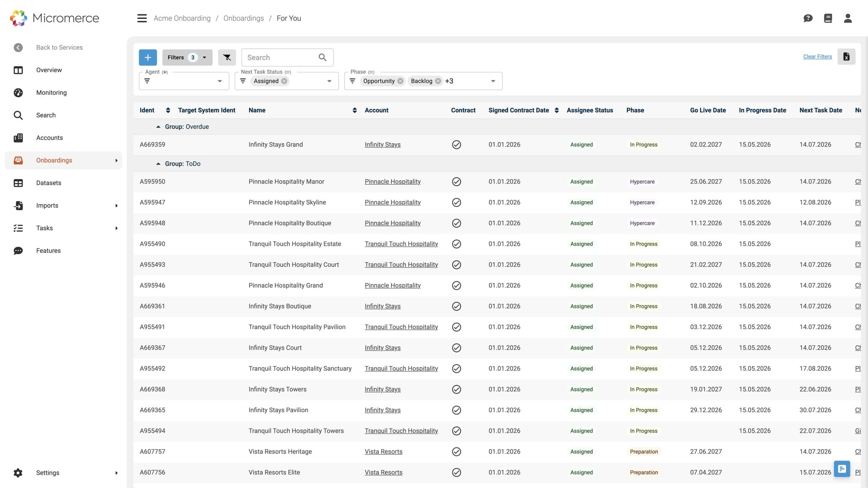The width and height of the screenshot is (868, 488).
Task: Expand the Onboardings submenu arrow
Action: pos(116,160)
